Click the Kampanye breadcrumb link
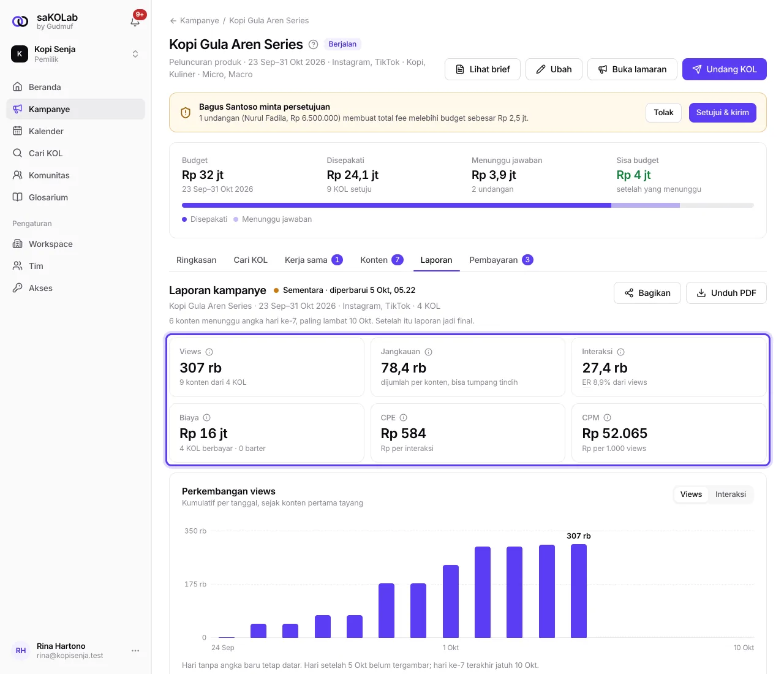Screen dimensions: 784x674 tap(200, 21)
